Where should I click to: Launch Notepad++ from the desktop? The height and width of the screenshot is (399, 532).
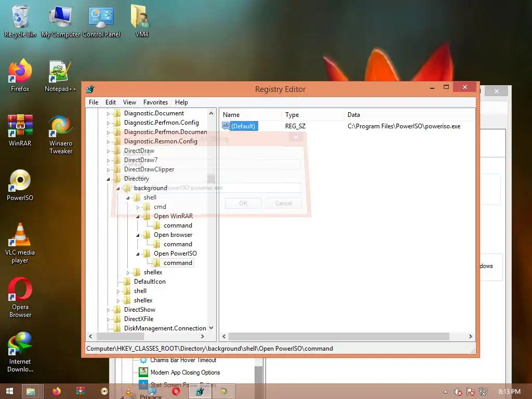60,75
